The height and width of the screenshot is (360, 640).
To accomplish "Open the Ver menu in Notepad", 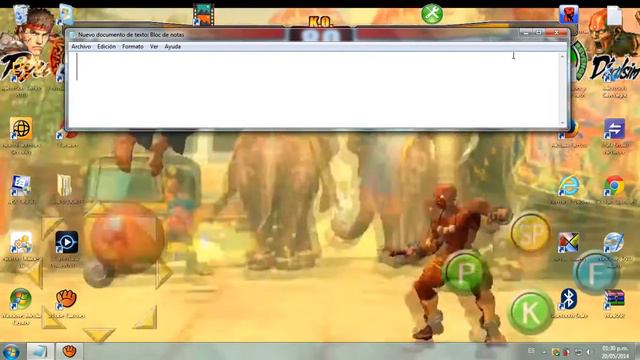I will pyautogui.click(x=154, y=47).
